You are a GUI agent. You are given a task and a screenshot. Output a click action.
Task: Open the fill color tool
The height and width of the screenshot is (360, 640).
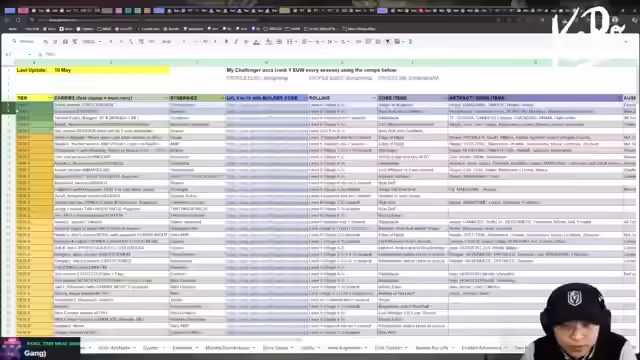pyautogui.click(x=269, y=42)
